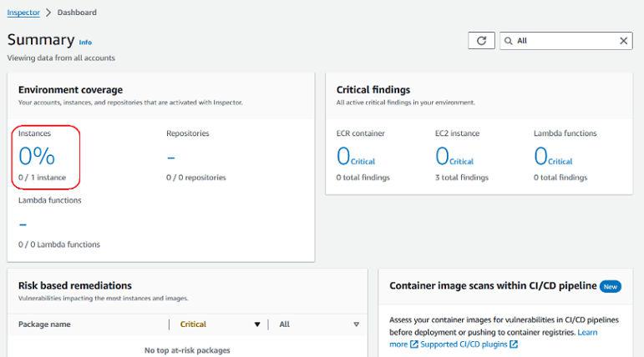The width and height of the screenshot is (644, 357).
Task: Click the Supported CI/CD plugins link
Action: (464, 344)
